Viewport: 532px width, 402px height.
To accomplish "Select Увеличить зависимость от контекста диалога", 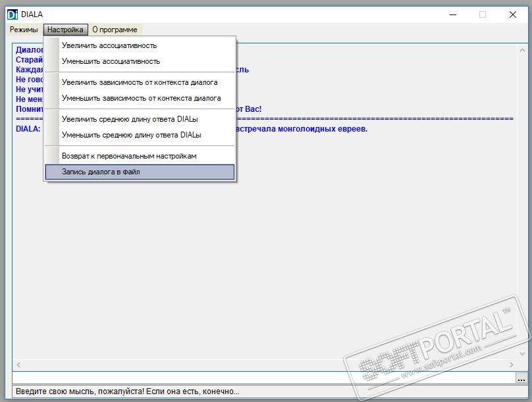I will point(140,82).
